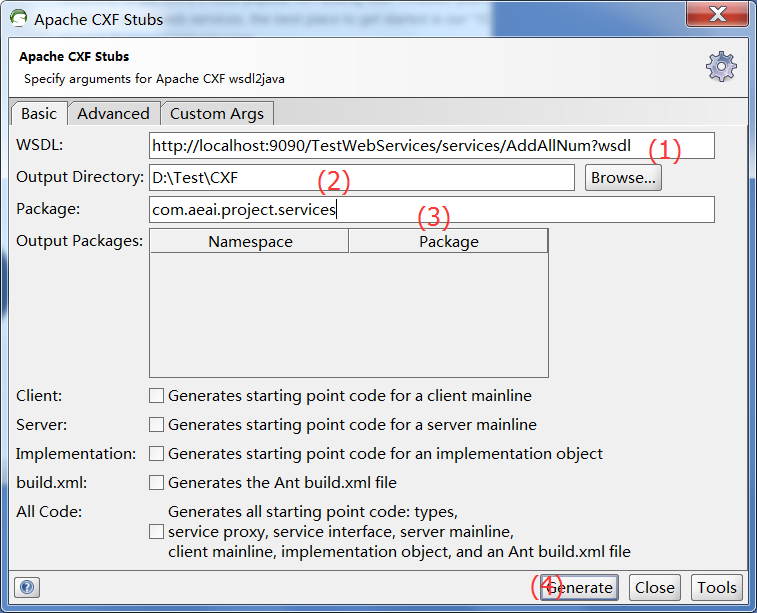Enable Client mainline code generation checkbox
The height and width of the screenshot is (613, 757).
coord(156,396)
